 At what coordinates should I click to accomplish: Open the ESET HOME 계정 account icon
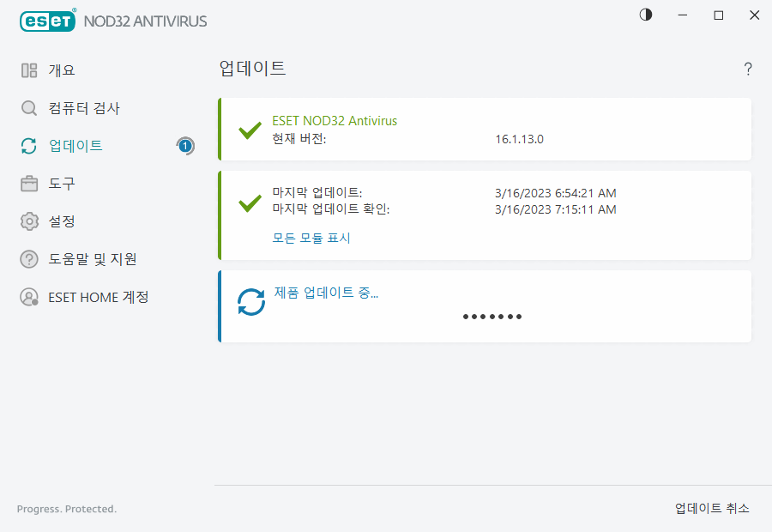28,297
